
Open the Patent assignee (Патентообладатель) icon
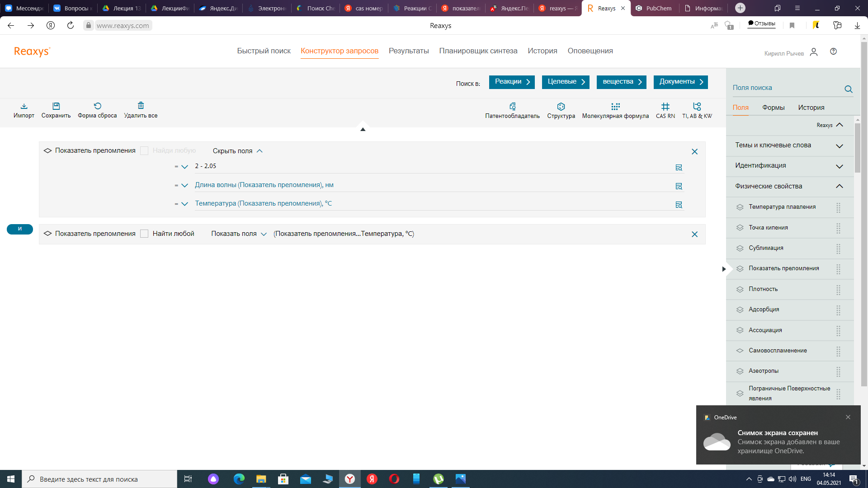tap(512, 107)
